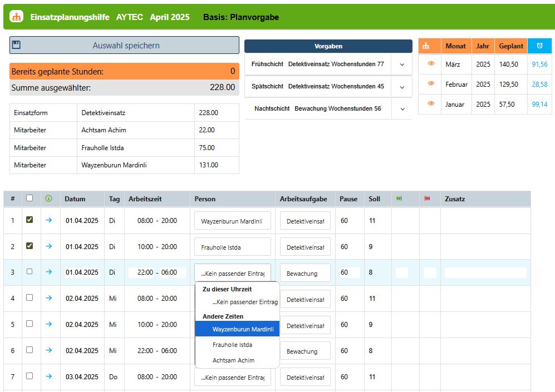Open the Person dropdown in row 7
Image resolution: width=555 pixels, height=392 pixels.
(233, 377)
